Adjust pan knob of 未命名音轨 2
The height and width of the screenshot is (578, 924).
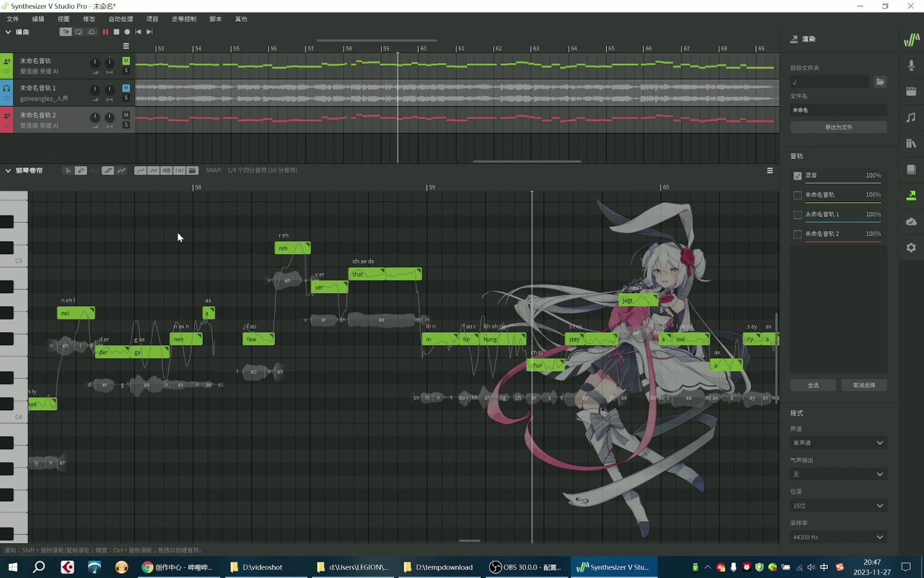(x=110, y=117)
